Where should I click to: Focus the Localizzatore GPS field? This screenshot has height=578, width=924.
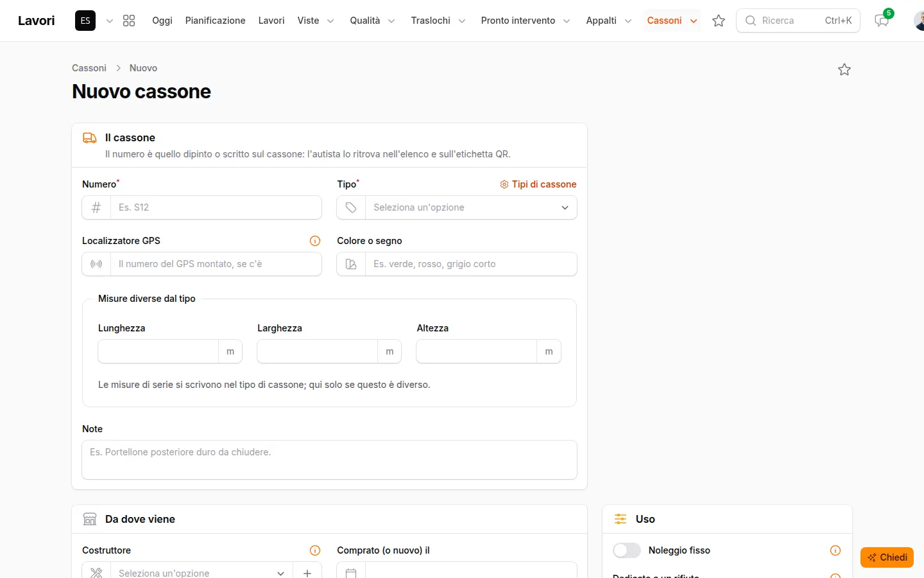216,264
